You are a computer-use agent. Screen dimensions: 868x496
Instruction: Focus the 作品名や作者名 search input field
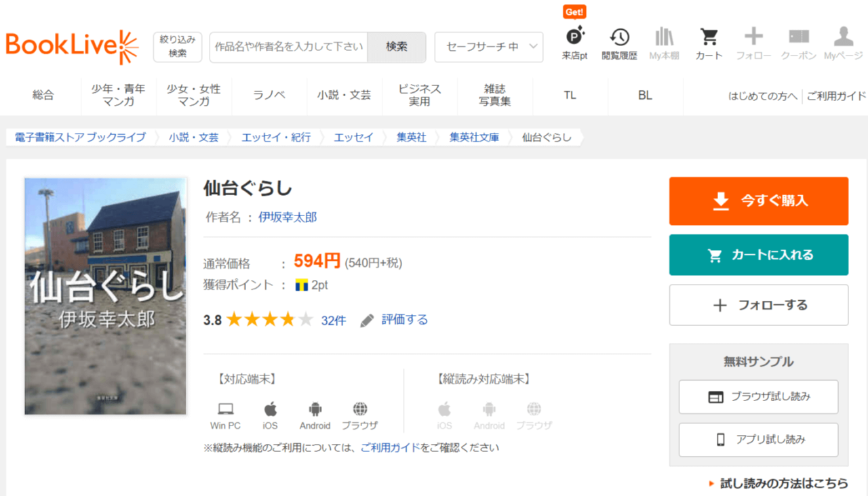point(288,47)
